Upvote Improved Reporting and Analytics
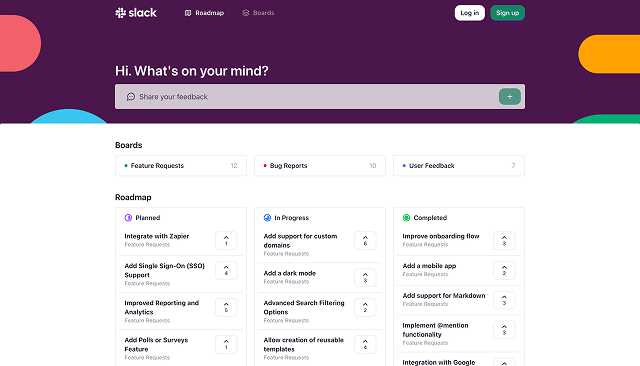This screenshot has width=640, height=366. point(226,307)
